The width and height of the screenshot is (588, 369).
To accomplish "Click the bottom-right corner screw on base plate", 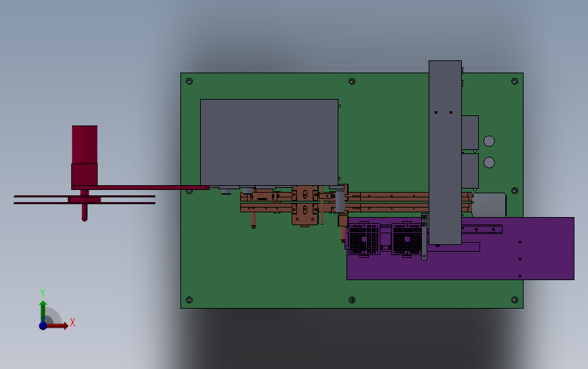I will (x=515, y=300).
